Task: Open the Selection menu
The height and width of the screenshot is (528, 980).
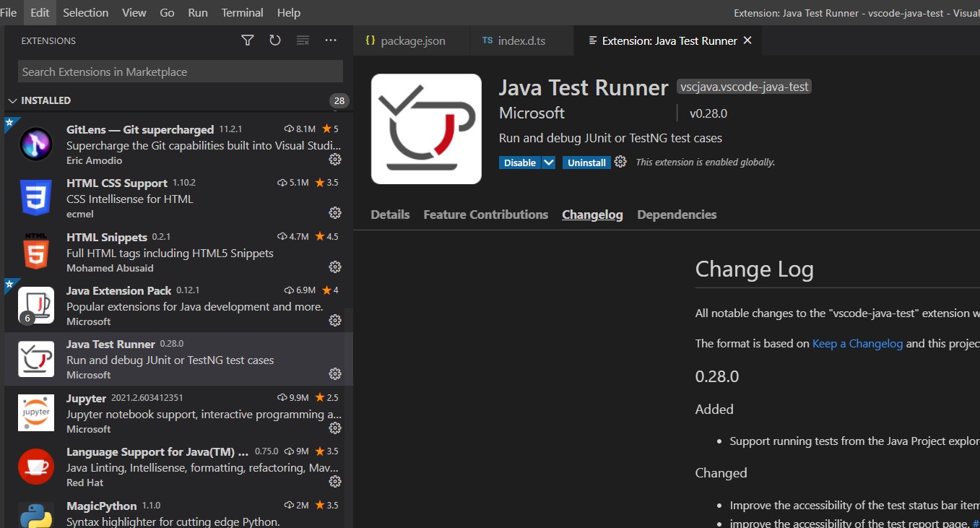Action: click(85, 12)
